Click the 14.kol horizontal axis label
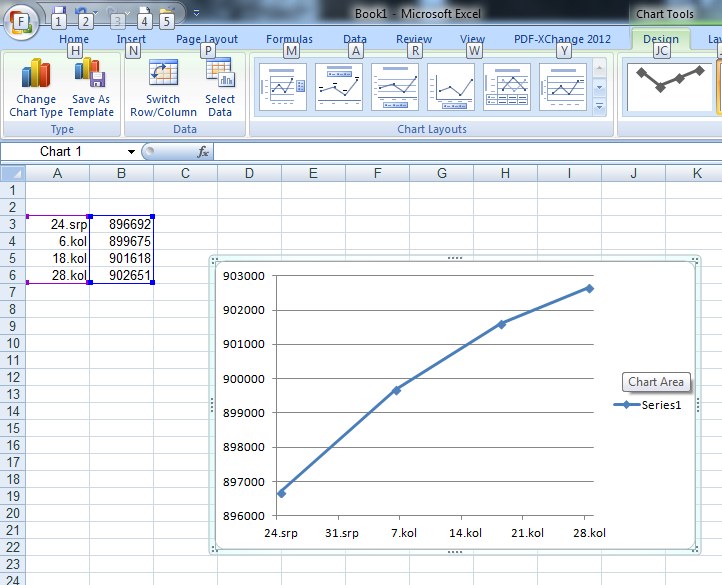The height and width of the screenshot is (585, 722). [465, 533]
